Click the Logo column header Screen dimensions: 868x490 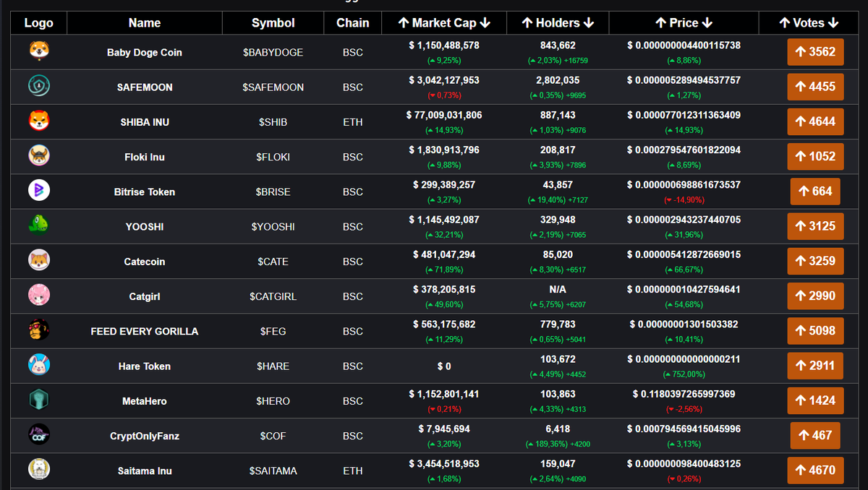click(39, 23)
